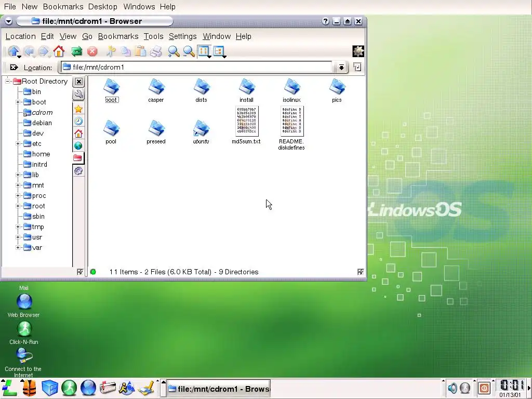Expand the etc folder in tree
The width and height of the screenshot is (532, 399).
pyautogui.click(x=18, y=144)
